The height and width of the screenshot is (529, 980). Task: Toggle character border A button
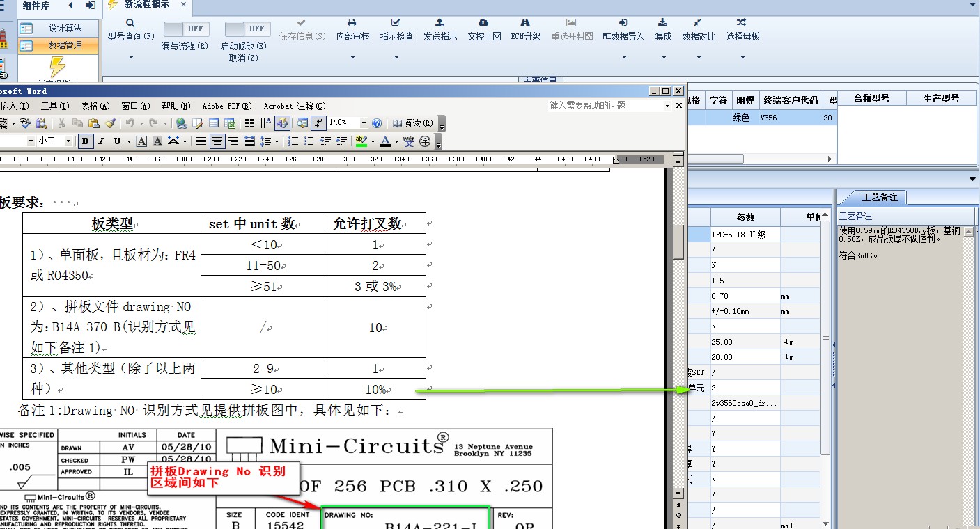(141, 141)
